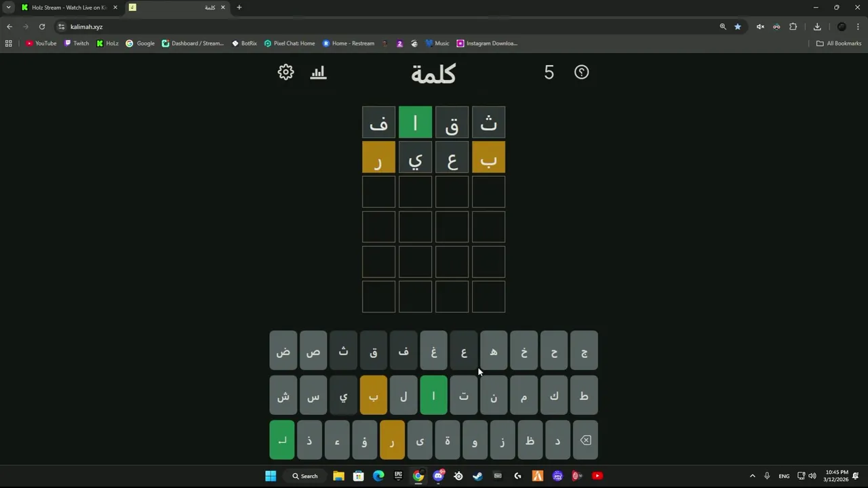Viewport: 868px width, 488px height.
Task: Mute the tab using the speaker icon
Action: (x=760, y=26)
